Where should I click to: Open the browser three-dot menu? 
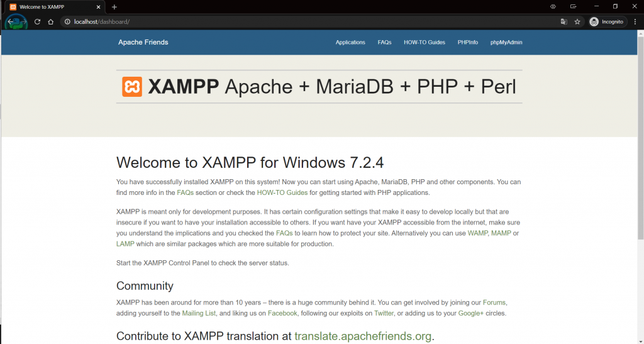(x=635, y=22)
